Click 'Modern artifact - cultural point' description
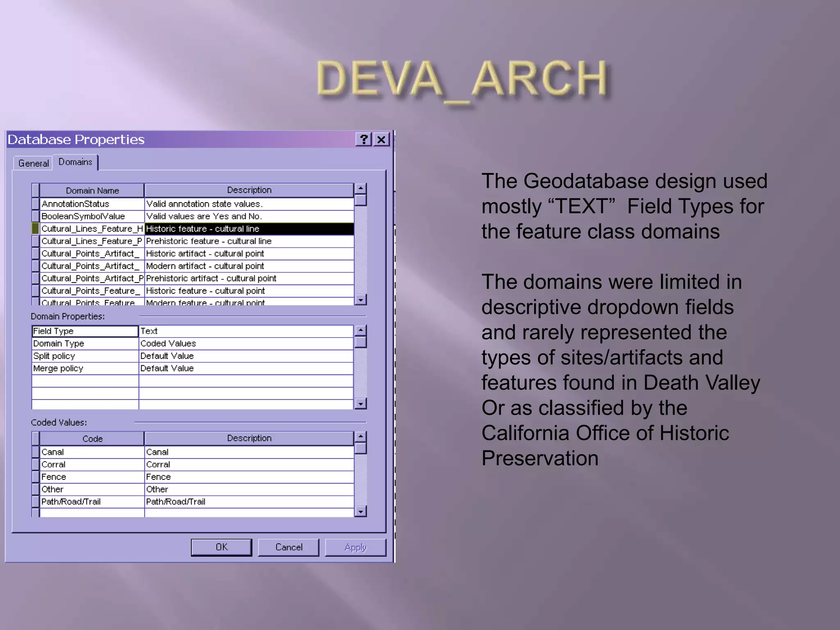840x630 pixels. click(x=249, y=266)
